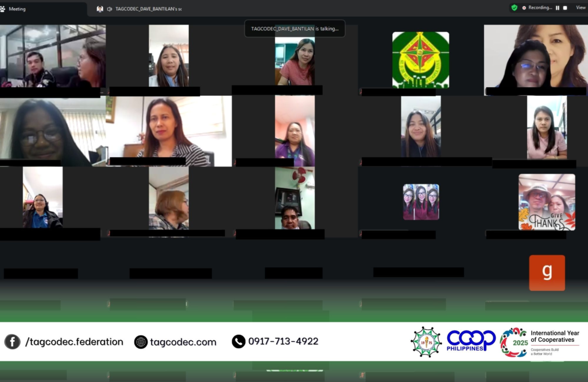588x382 pixels.
Task: Click the 'is talking' speaker notification
Action: click(x=295, y=28)
